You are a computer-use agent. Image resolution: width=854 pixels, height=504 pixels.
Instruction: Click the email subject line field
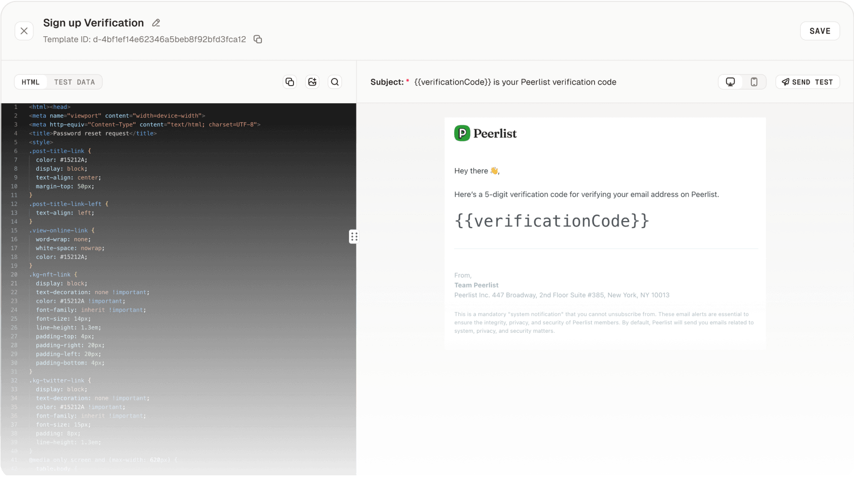coord(515,82)
